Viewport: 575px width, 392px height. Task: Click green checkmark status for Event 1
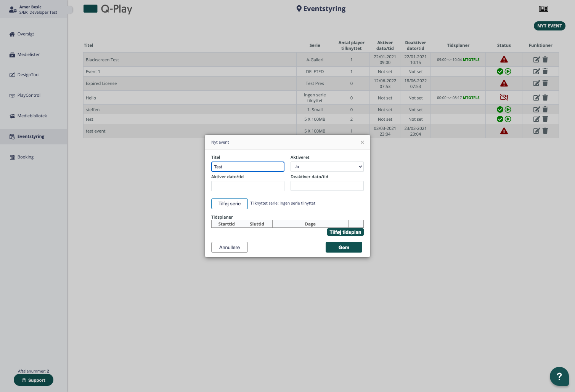coord(500,71)
